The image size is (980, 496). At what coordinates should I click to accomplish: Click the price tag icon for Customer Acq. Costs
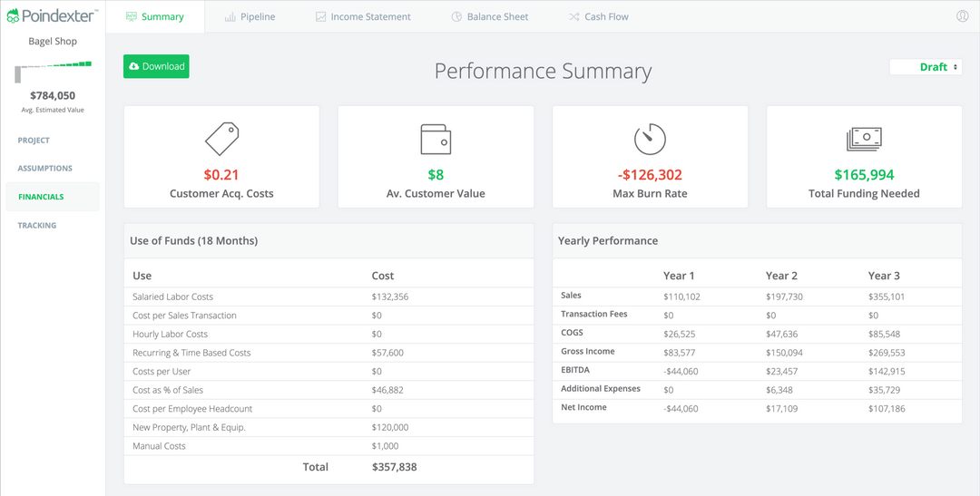coord(221,139)
